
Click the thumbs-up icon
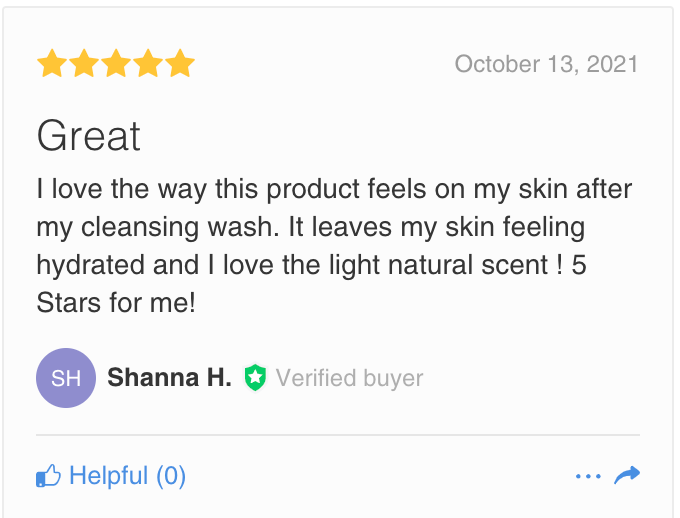coord(49,476)
